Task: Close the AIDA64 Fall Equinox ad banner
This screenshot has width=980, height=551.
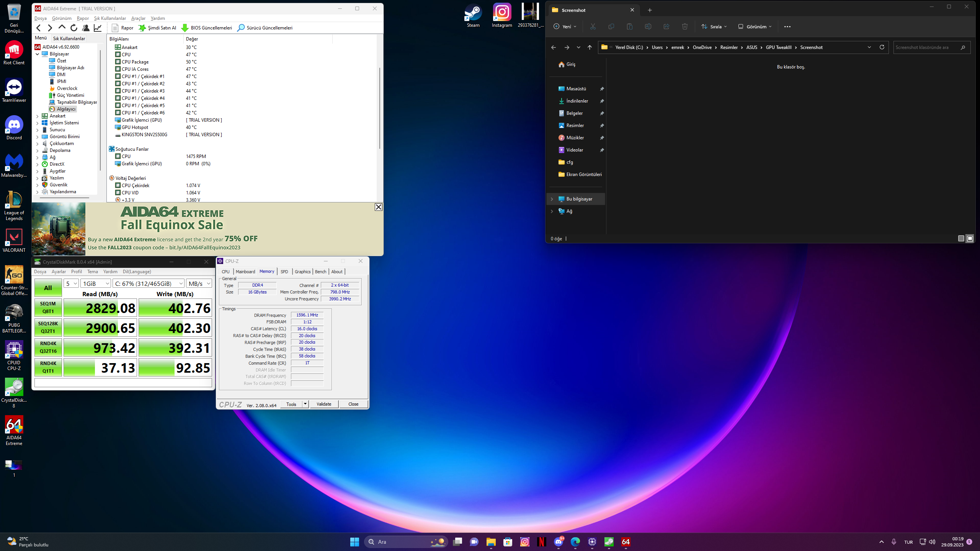Action: [378, 207]
